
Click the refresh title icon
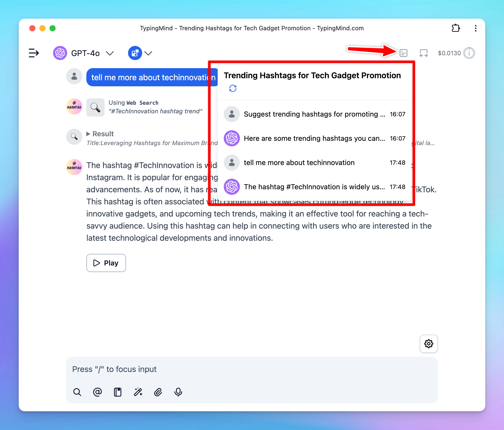click(x=233, y=88)
